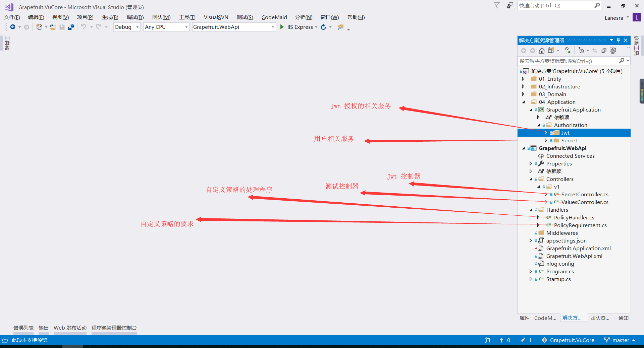Viewport: 644px width, 348px height.
Task: Open the 帮助(H) menu
Action: click(356, 17)
